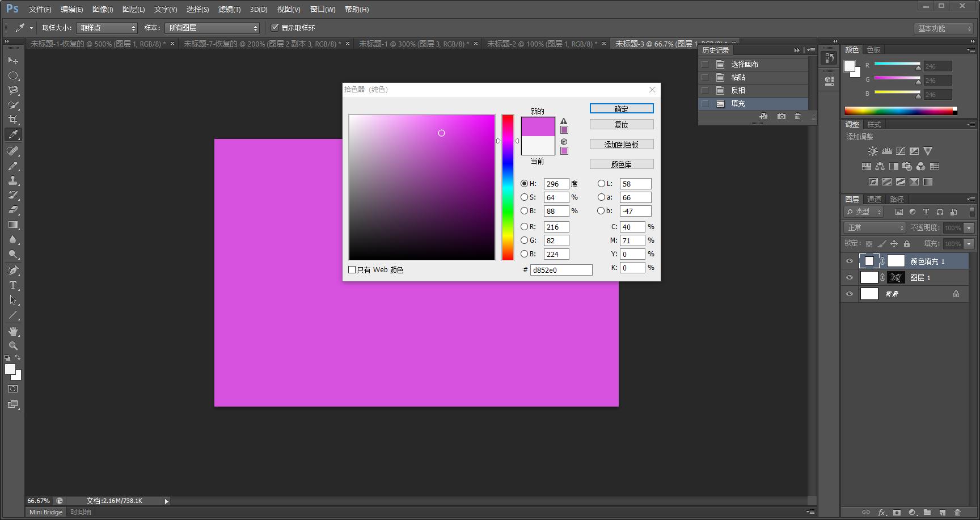Click the delete state trash icon in History panel

point(797,116)
